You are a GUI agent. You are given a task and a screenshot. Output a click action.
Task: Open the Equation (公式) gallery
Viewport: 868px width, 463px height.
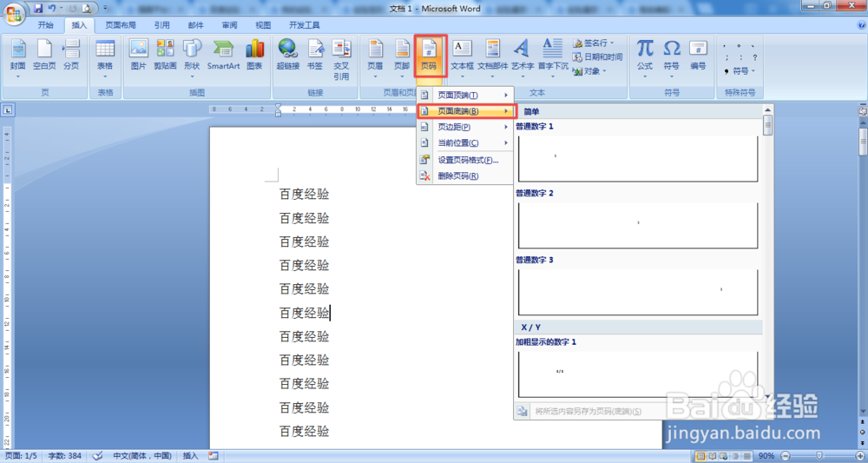(645, 59)
